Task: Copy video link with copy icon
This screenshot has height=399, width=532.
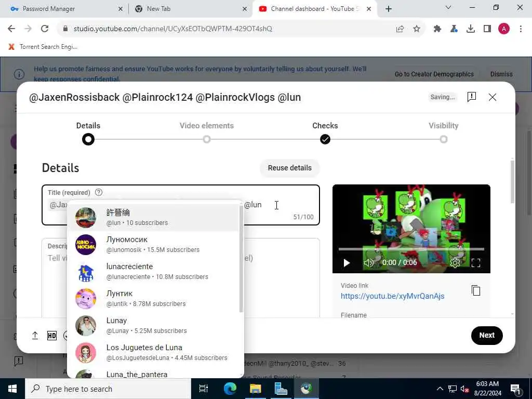Action: pos(476,290)
